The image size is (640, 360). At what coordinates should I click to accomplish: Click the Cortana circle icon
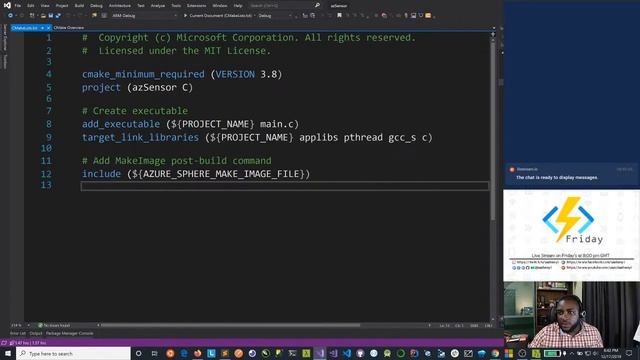139,353
